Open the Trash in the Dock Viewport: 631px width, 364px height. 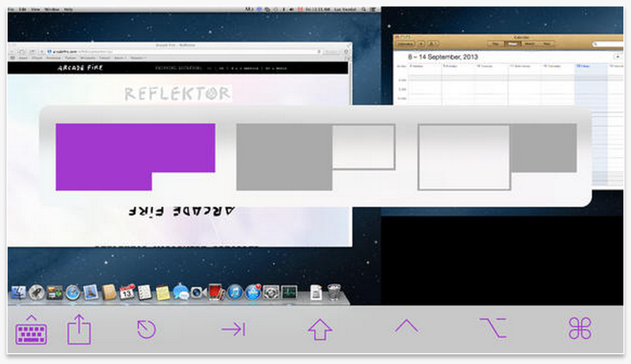click(x=334, y=292)
